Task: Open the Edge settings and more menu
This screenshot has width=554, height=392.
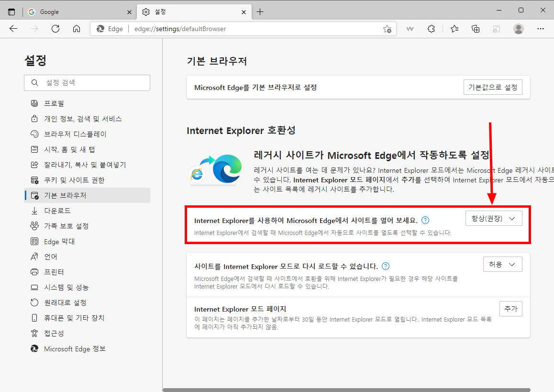Action: click(x=540, y=29)
